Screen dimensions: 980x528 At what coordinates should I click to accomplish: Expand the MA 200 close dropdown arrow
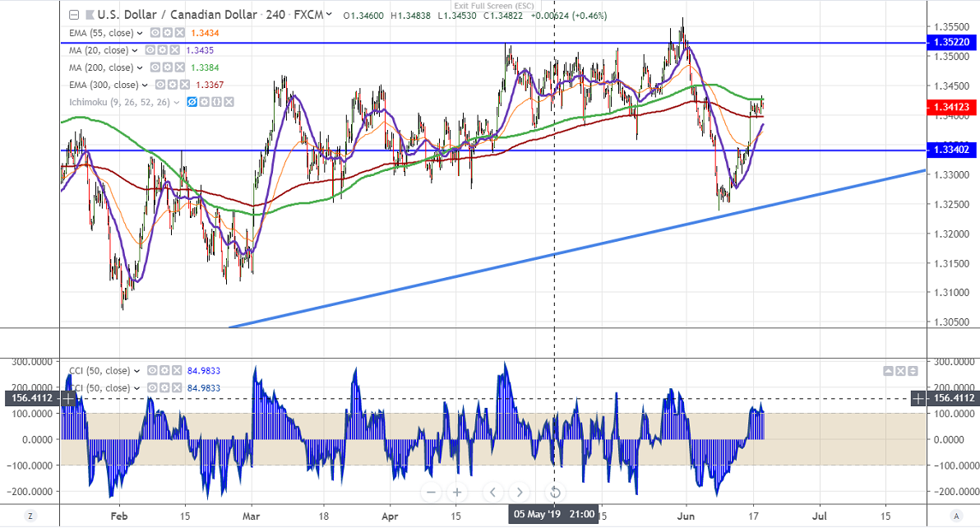pos(140,68)
